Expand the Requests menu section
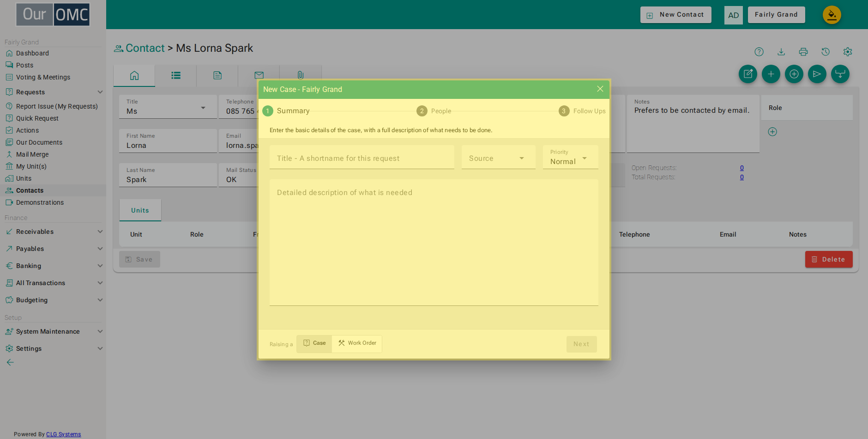868x439 pixels. (x=53, y=92)
